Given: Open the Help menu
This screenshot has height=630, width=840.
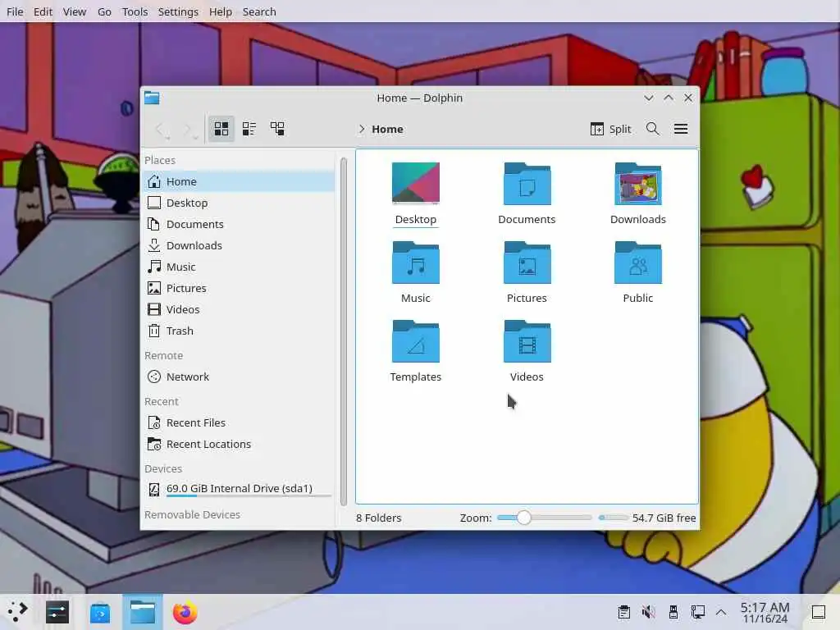Looking at the screenshot, I should [221, 11].
